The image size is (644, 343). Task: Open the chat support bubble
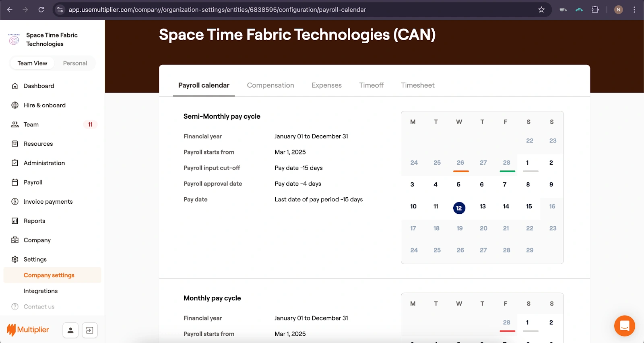tap(625, 326)
